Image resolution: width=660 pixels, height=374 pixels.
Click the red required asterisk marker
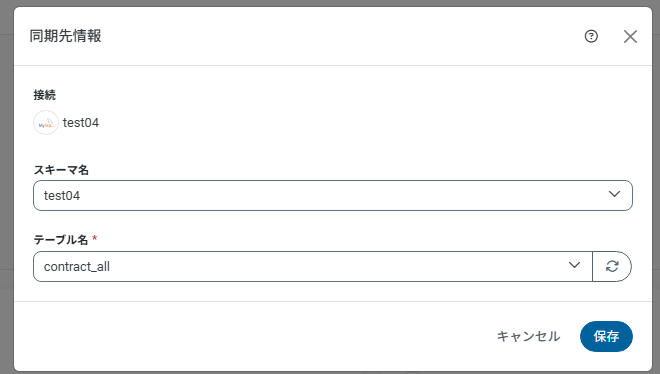[95, 239]
